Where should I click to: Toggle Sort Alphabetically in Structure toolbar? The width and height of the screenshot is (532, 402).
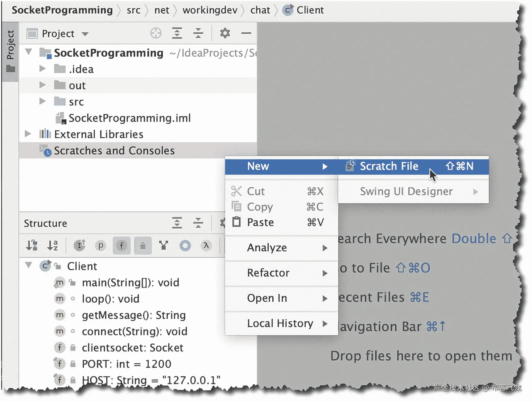(52, 246)
